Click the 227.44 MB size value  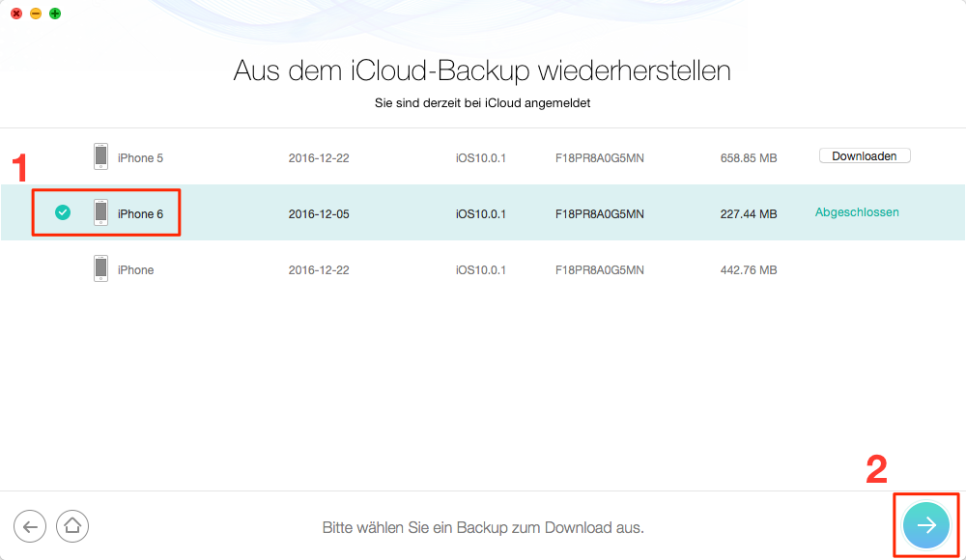click(x=749, y=214)
